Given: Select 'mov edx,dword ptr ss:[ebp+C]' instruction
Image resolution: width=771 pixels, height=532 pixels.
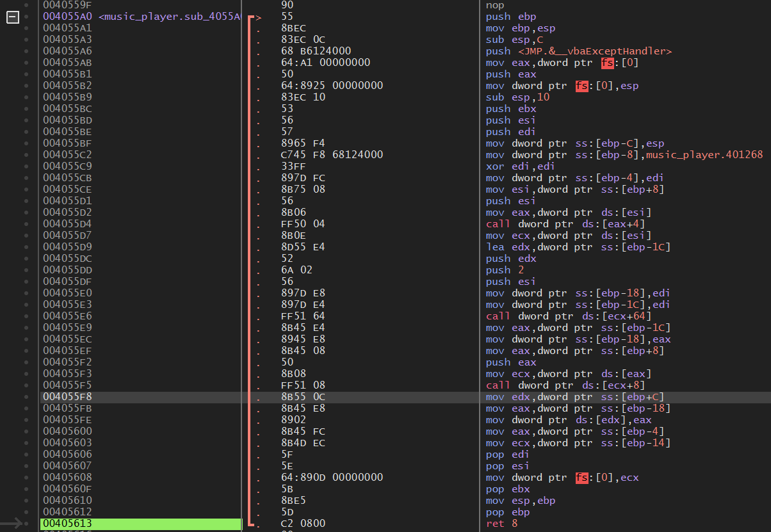Looking at the screenshot, I should 575,397.
